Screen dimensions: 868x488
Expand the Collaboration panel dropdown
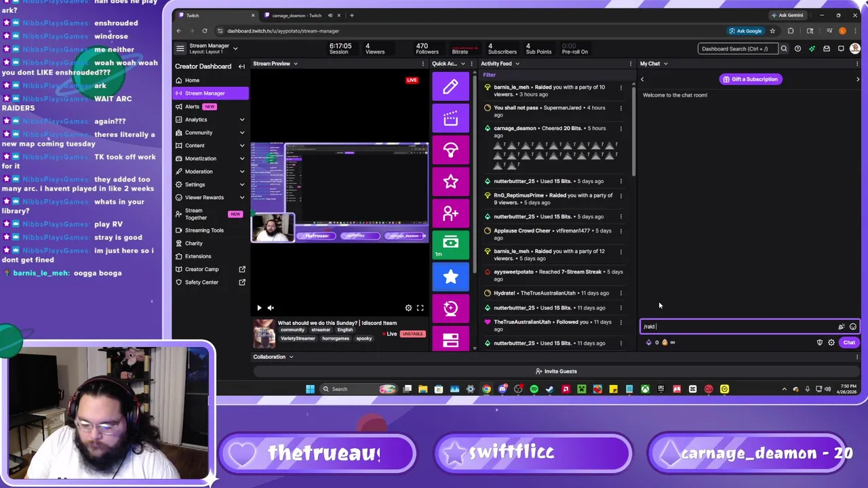click(x=291, y=357)
